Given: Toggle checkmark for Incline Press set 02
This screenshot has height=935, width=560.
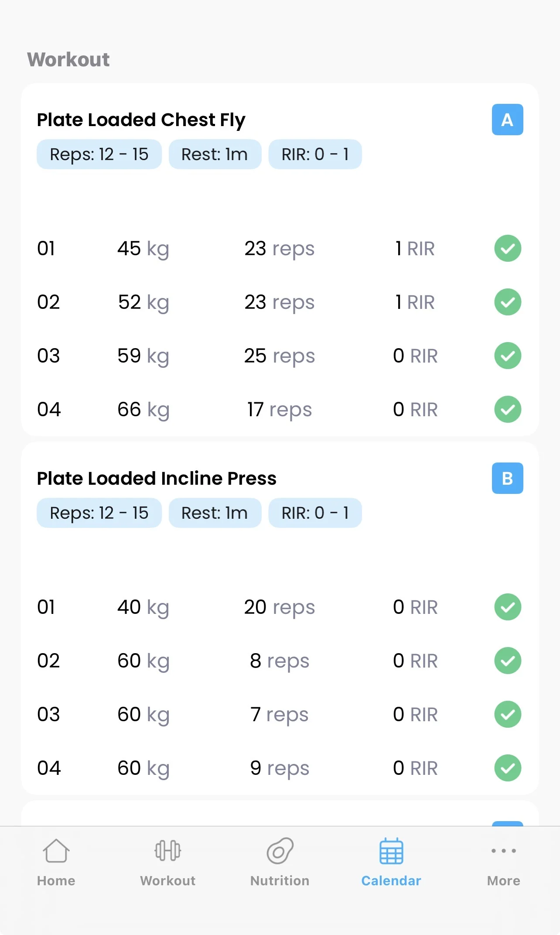Looking at the screenshot, I should [508, 661].
